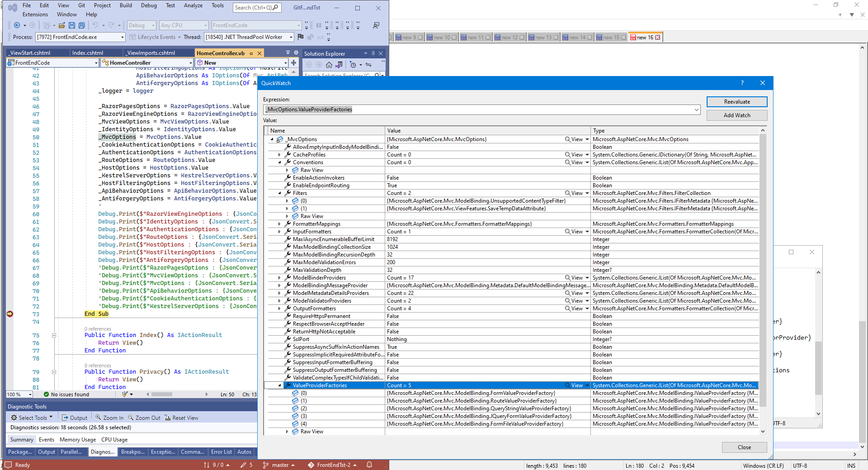Expand the CacheProfiles tree node

point(279,155)
